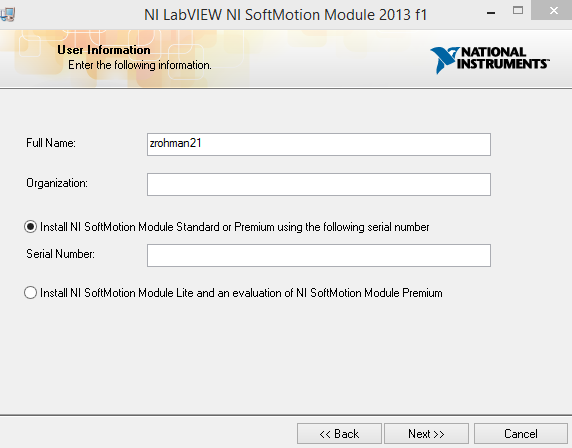The image size is (572, 448).
Task: Click the installer icon in the title bar
Action: (7, 15)
